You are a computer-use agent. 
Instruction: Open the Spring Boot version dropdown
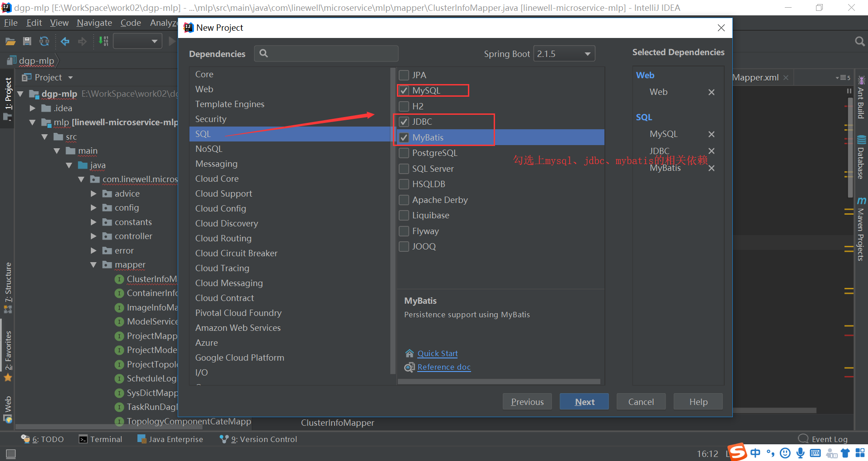[x=564, y=54]
